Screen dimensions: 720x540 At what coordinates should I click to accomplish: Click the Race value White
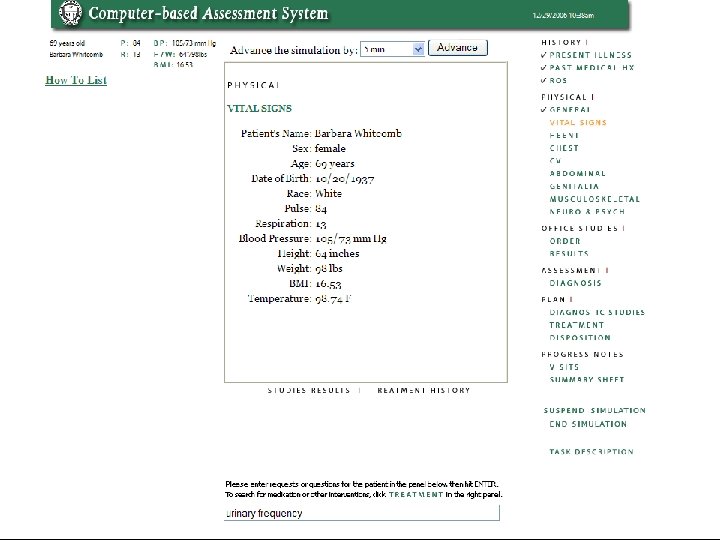(328, 194)
